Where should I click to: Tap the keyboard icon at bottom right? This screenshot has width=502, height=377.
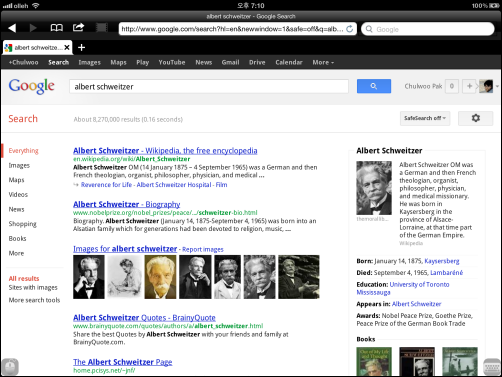[492, 367]
